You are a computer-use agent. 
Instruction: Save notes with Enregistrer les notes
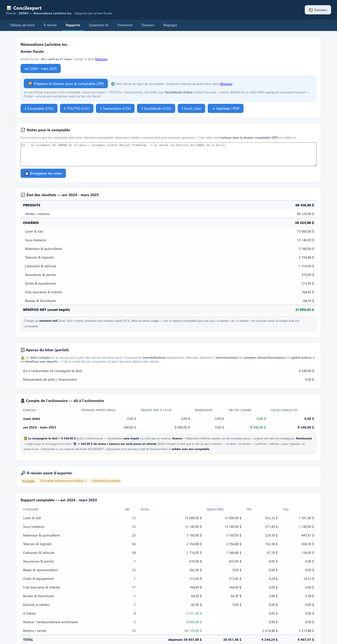(43, 174)
